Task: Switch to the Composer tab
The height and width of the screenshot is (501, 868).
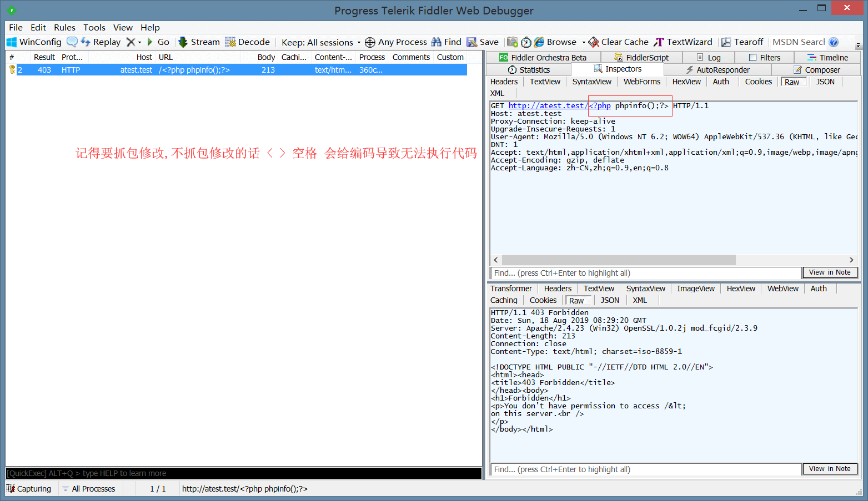Action: pyautogui.click(x=816, y=70)
